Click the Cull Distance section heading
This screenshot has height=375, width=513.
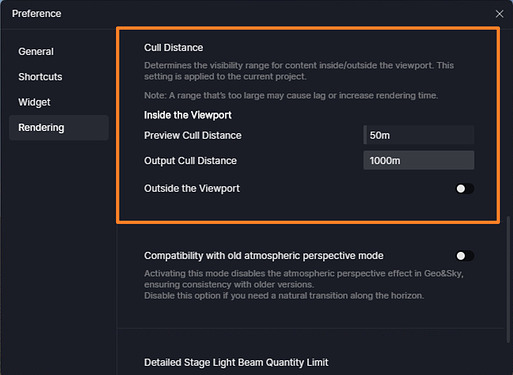(173, 48)
